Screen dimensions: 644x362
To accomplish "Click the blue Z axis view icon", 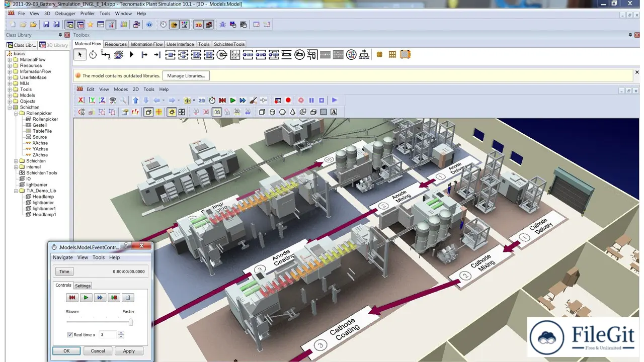I will tap(103, 101).
